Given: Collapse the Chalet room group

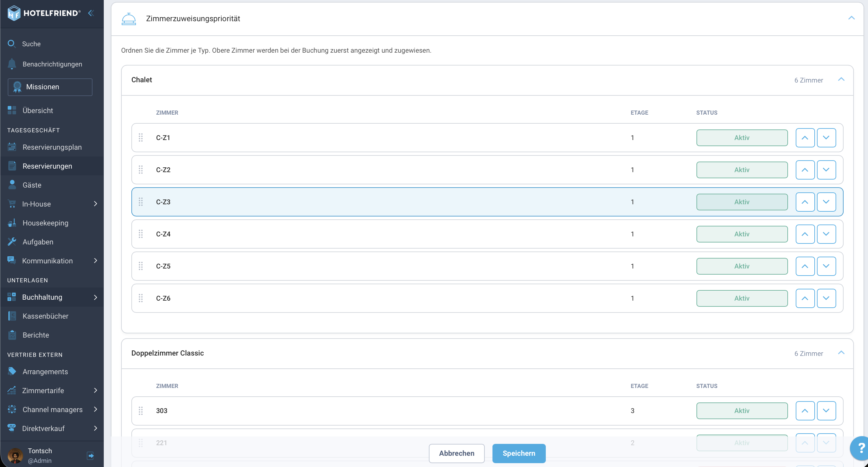Looking at the screenshot, I should (841, 80).
